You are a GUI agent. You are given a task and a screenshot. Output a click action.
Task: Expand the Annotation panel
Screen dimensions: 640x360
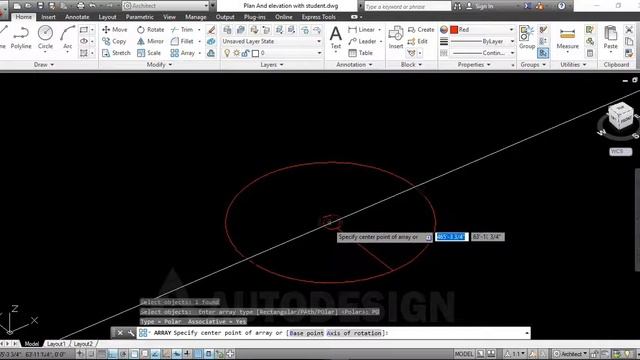click(x=354, y=64)
